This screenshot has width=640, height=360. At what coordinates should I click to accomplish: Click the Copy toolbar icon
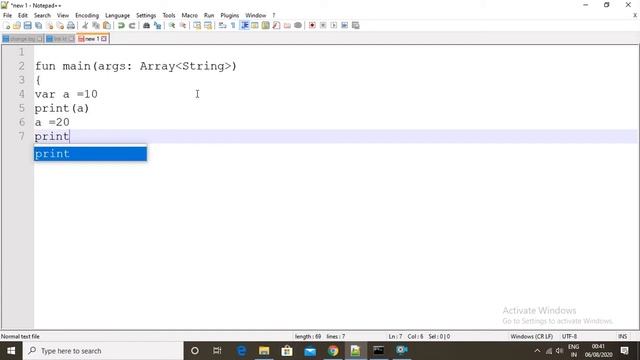96,25
